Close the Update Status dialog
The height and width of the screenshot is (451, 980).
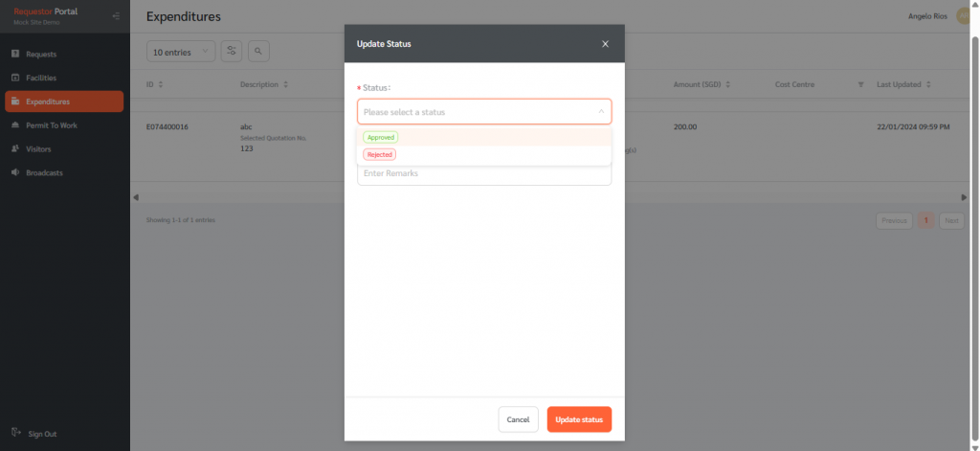click(x=604, y=44)
